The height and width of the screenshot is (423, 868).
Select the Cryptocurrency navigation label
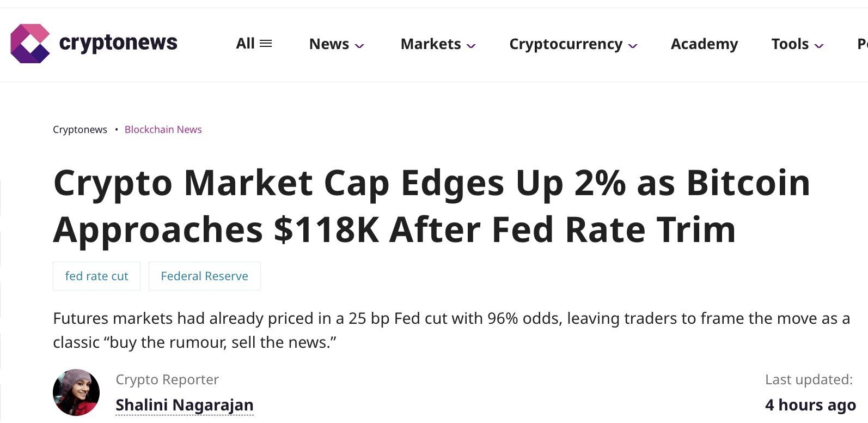566,44
